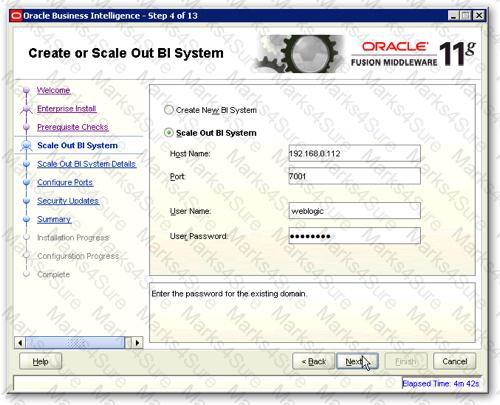Click the gear graphic in header banner
The height and width of the screenshot is (405, 500).
[299, 54]
